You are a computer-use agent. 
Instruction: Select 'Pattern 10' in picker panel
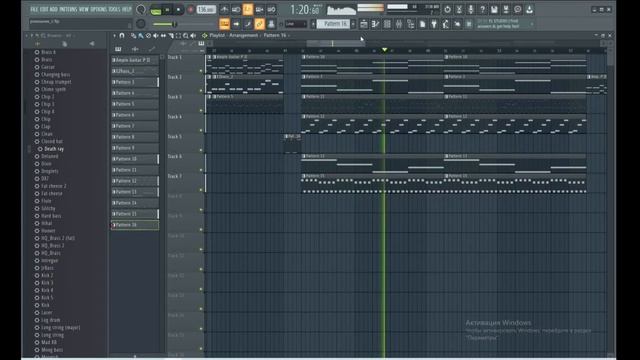135,159
